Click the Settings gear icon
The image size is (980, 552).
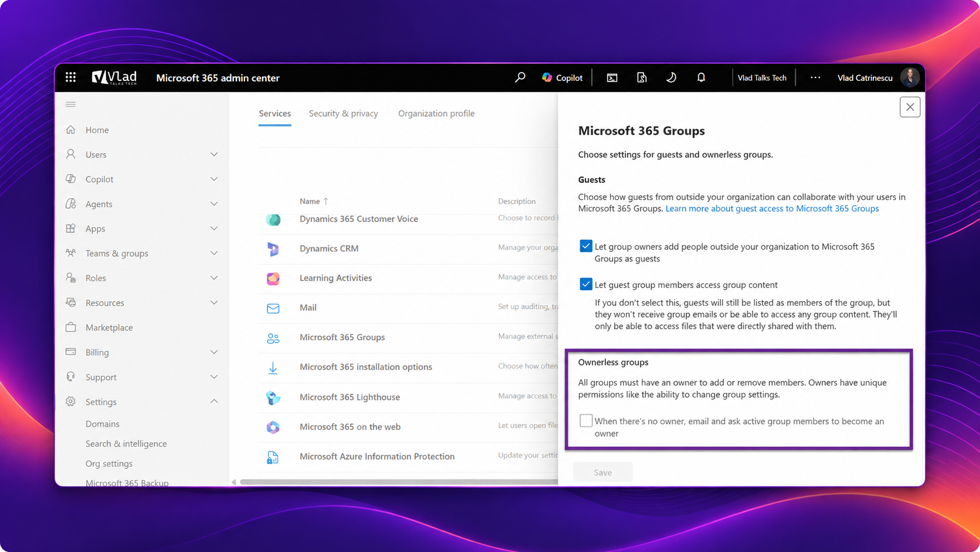tap(71, 401)
